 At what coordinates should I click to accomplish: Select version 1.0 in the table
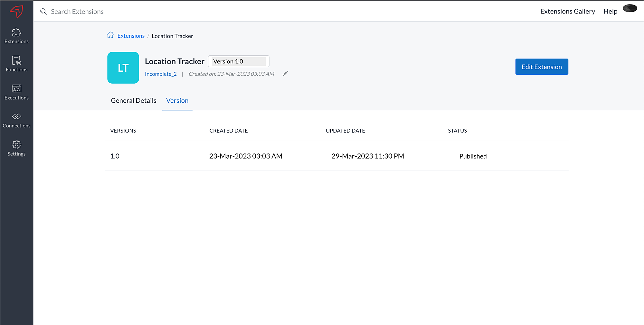coord(115,156)
